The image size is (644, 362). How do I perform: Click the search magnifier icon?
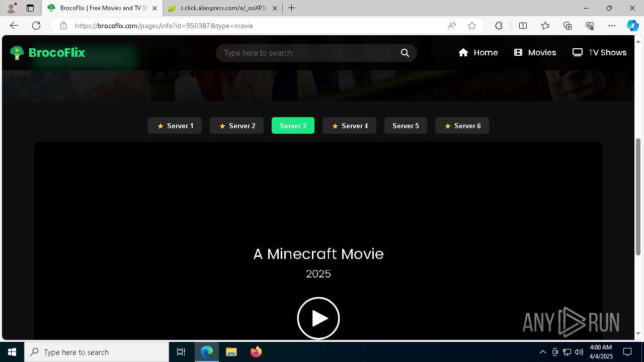tap(405, 53)
